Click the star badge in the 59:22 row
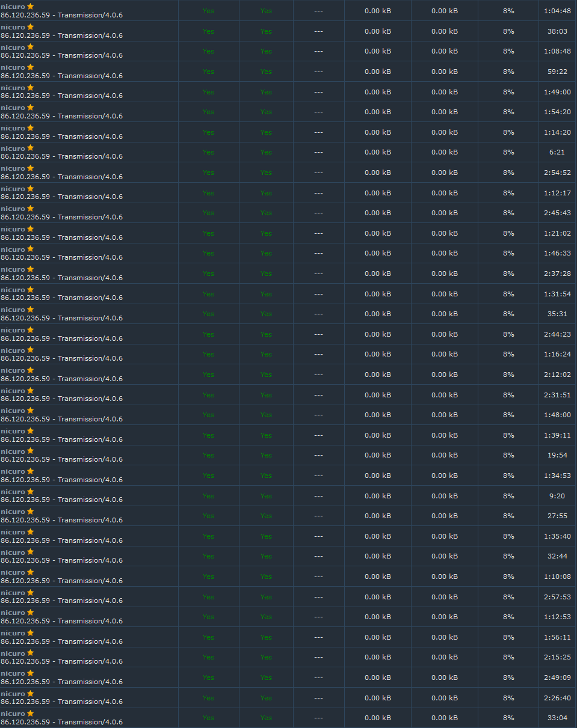Viewport: 577px width, 728px height. tap(30, 67)
